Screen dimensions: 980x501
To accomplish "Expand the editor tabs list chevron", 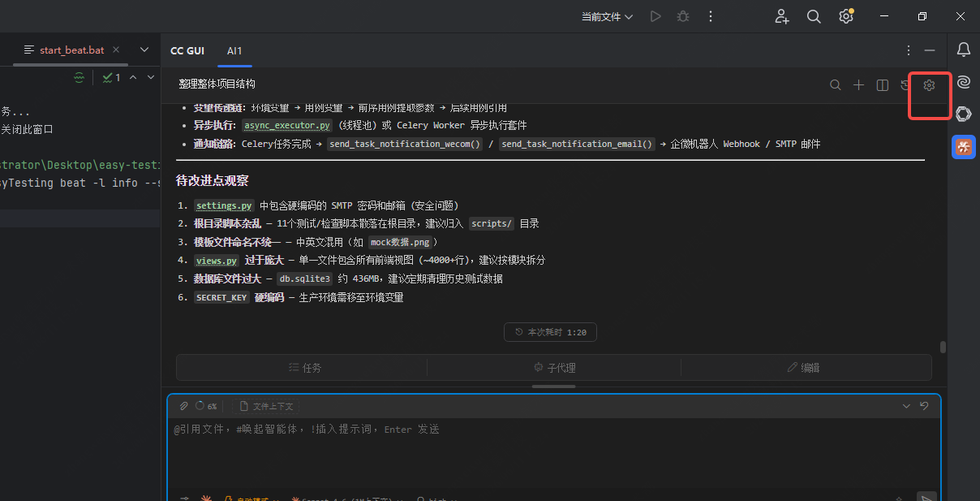I will (144, 50).
